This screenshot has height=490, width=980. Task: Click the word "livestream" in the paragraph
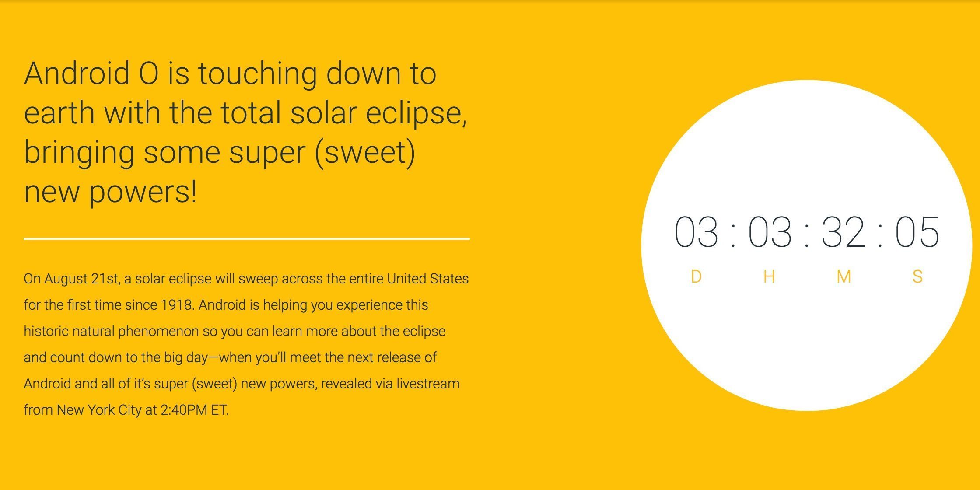[428, 384]
